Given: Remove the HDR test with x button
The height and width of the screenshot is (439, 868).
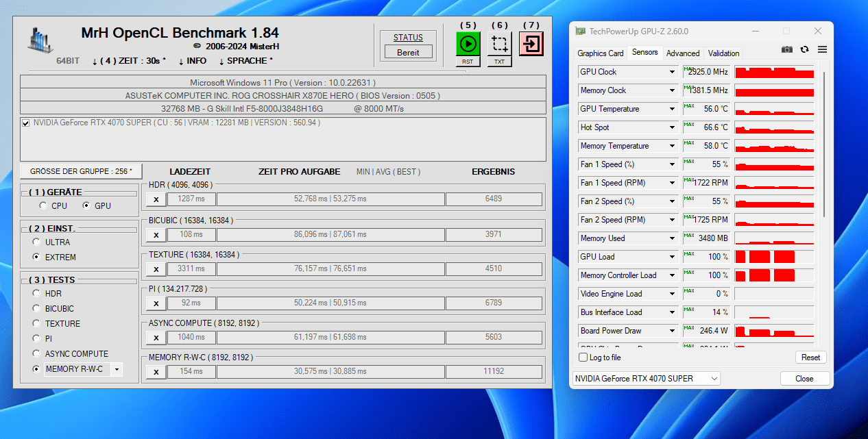Looking at the screenshot, I should click(156, 199).
